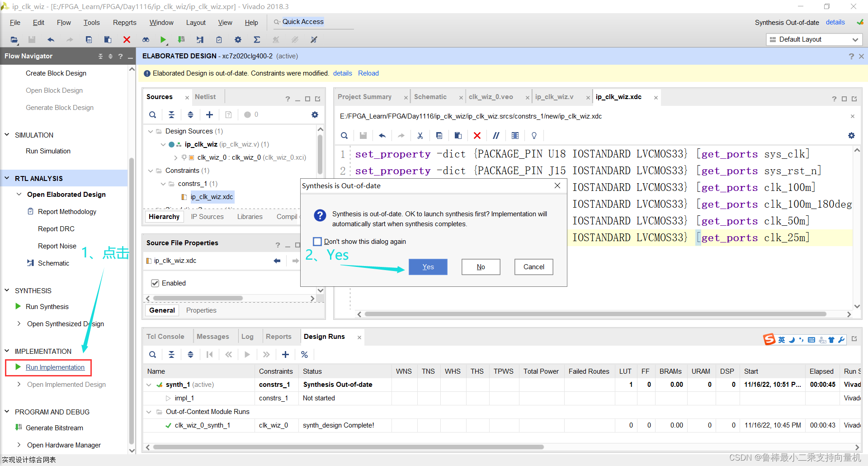Click the percent icon in Design Runs
The height and width of the screenshot is (466, 868).
coord(304,355)
